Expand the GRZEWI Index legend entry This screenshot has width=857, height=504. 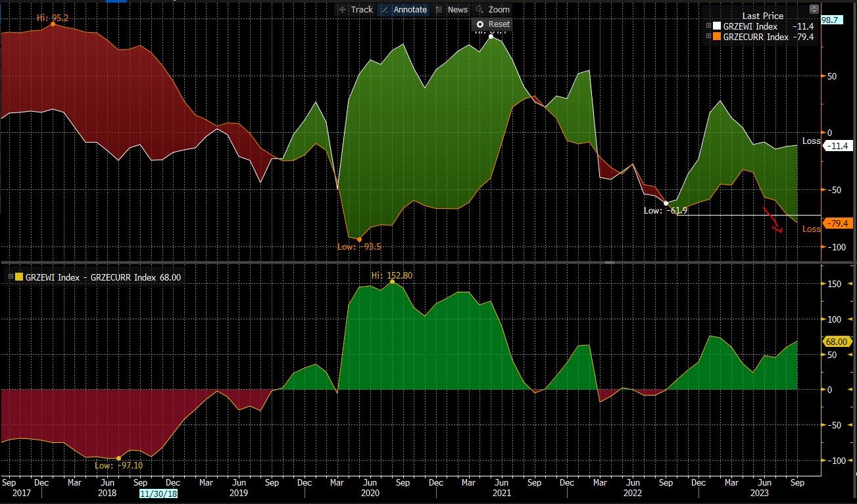[x=708, y=26]
